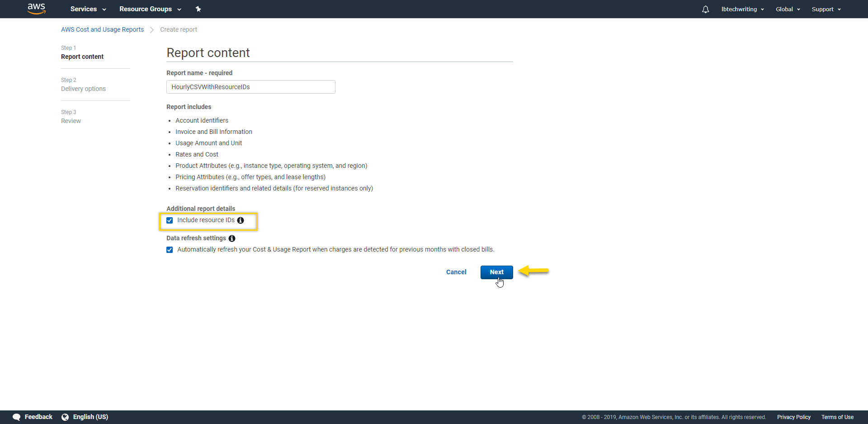
Task: Focus the Report name input field
Action: (251, 87)
